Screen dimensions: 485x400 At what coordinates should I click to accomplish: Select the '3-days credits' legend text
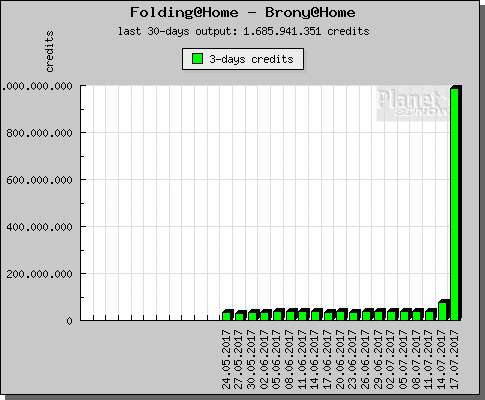pyautogui.click(x=251, y=59)
